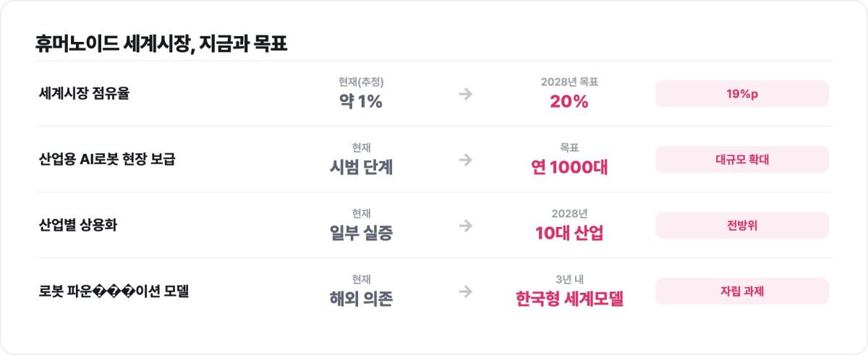Select the 대규모 확대 badge

tap(742, 160)
